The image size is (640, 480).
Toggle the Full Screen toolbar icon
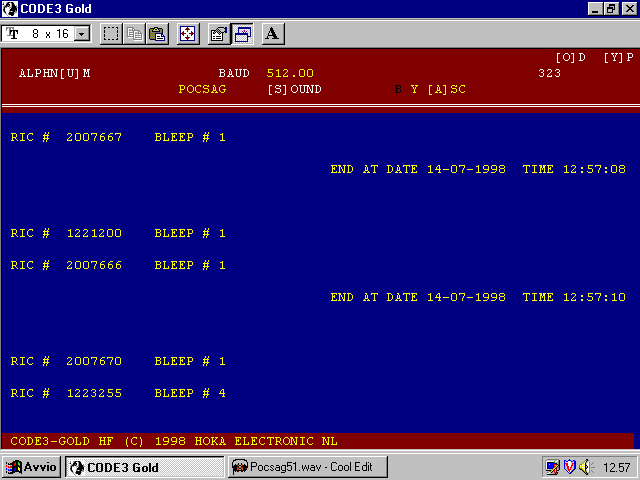187,34
